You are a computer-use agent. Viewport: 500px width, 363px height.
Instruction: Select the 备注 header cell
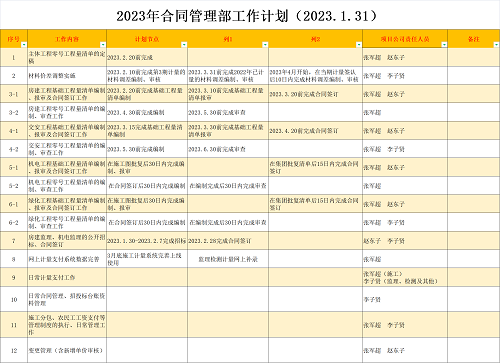pyautogui.click(x=474, y=39)
